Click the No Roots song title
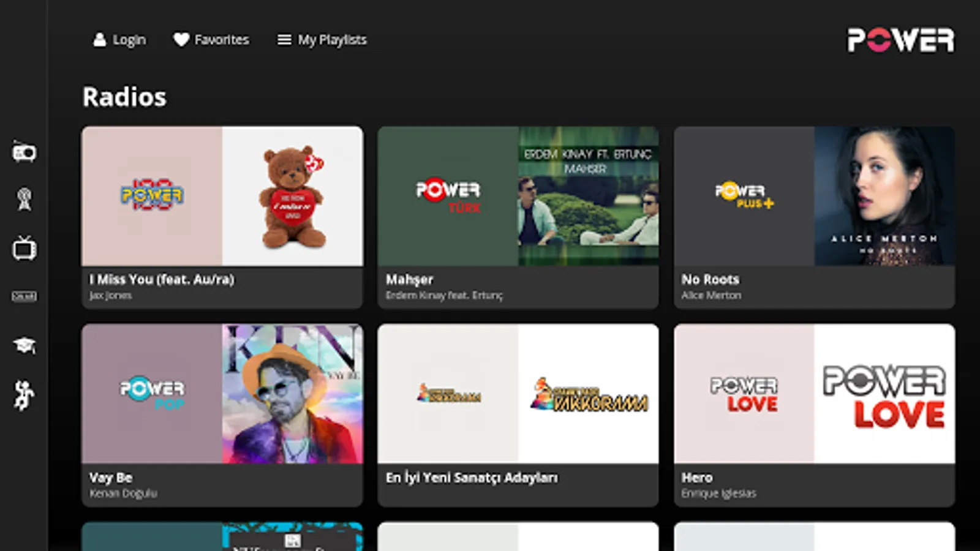The height and width of the screenshot is (551, 980). (x=710, y=279)
